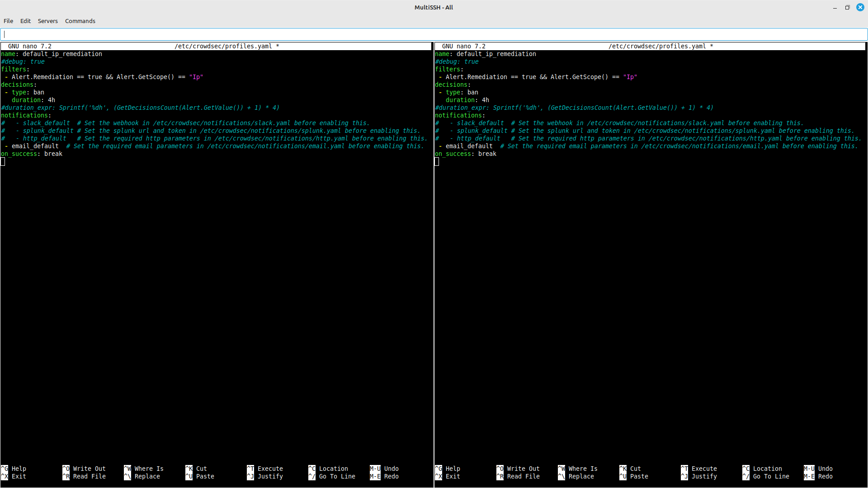Open the File menu
Screen dimensions: 868x488
[x=8, y=21]
